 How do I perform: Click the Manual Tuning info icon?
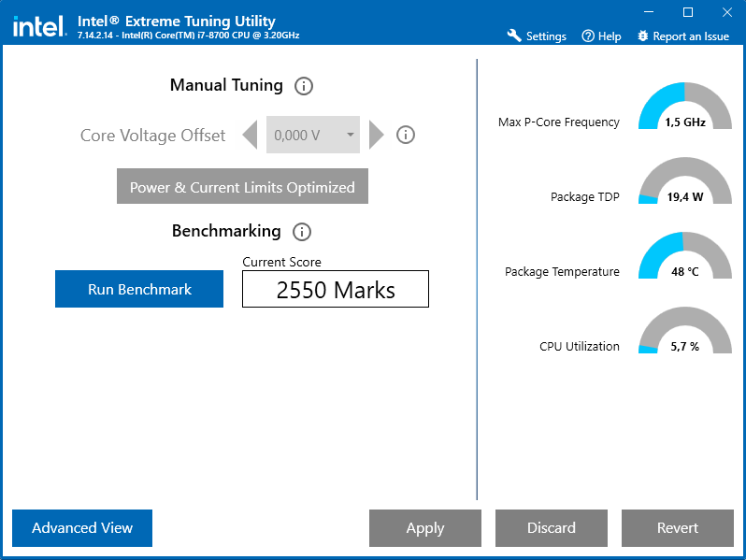(x=304, y=86)
